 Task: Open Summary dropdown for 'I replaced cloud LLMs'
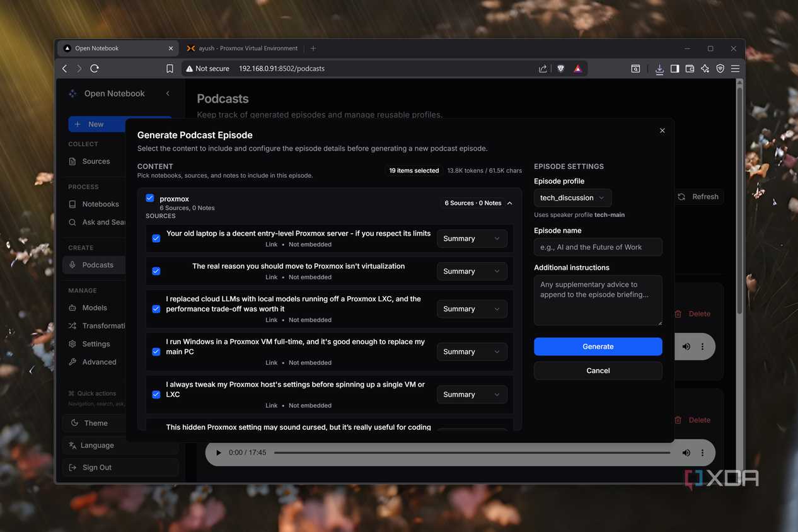(x=471, y=309)
